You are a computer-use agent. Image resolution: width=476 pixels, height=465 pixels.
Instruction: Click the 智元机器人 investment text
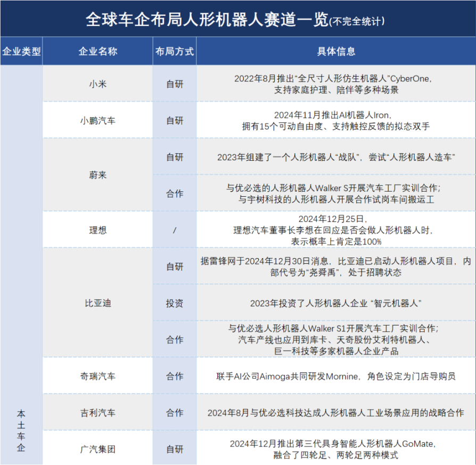(x=336, y=303)
